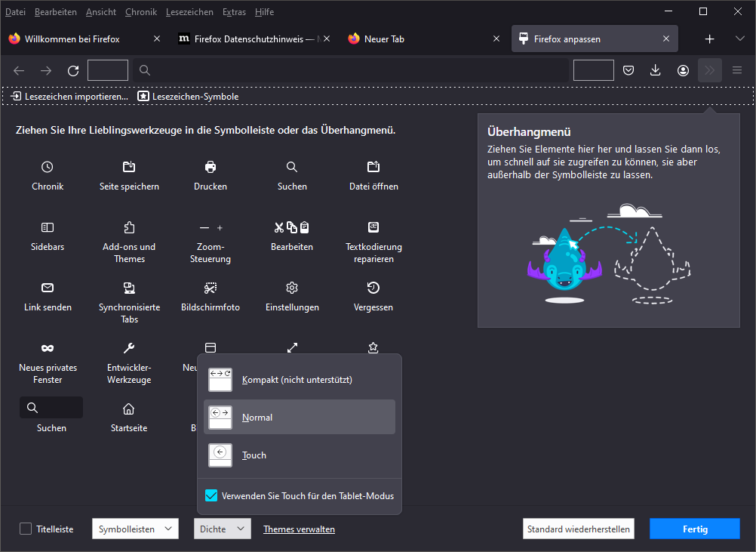Toggle the Titelleiste checkbox
This screenshot has width=756, height=552.
(x=26, y=529)
